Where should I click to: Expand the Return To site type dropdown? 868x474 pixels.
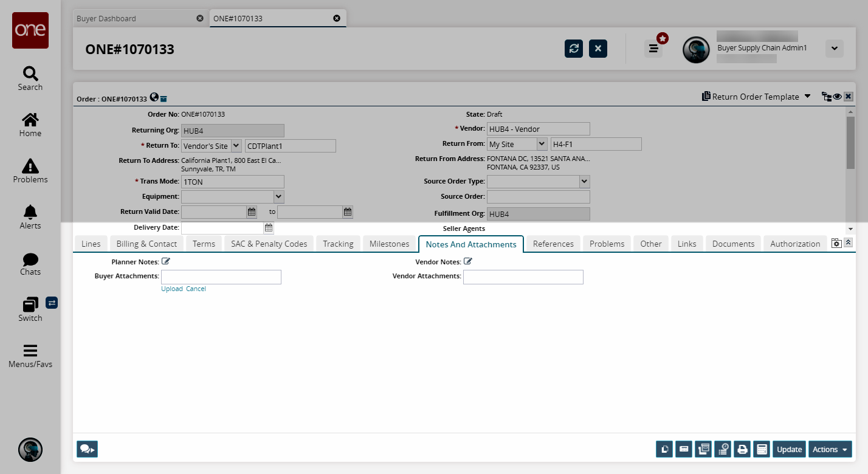pyautogui.click(x=236, y=146)
